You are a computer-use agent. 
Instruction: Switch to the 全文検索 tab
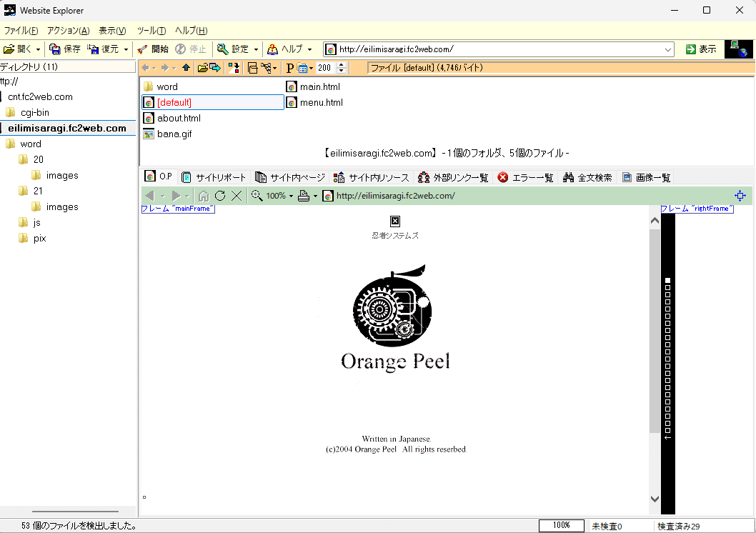point(587,177)
